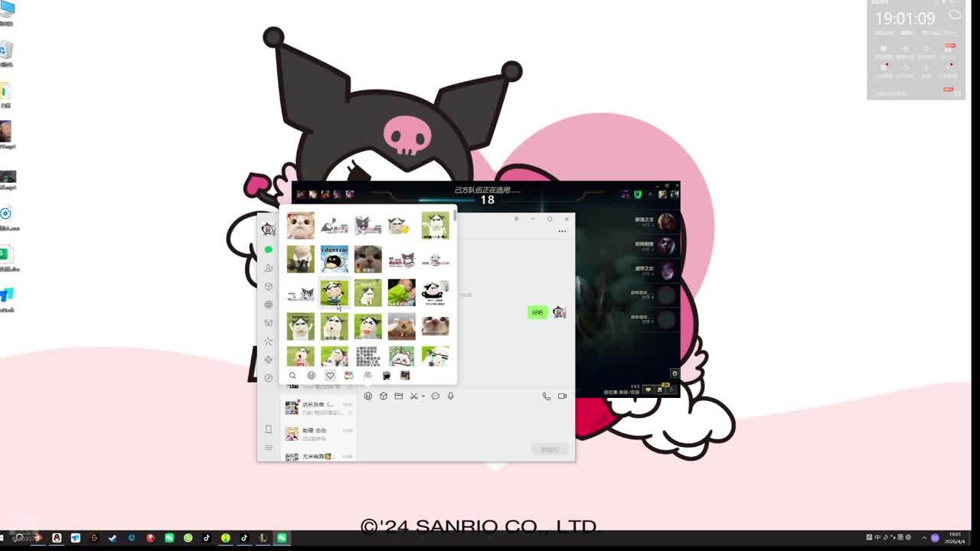Switch to the heart favorites sticker tab
The image size is (980, 551).
(x=330, y=375)
